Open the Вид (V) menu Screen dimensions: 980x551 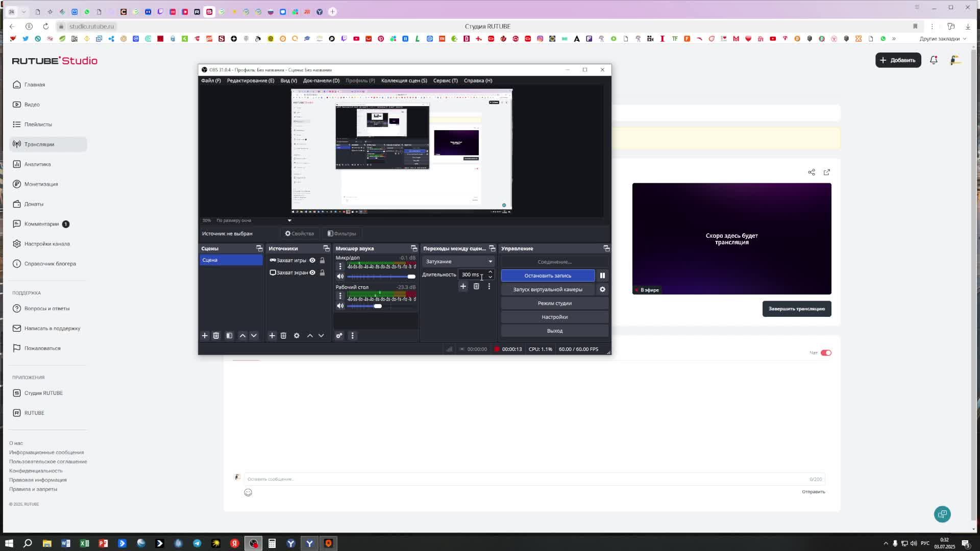point(288,81)
